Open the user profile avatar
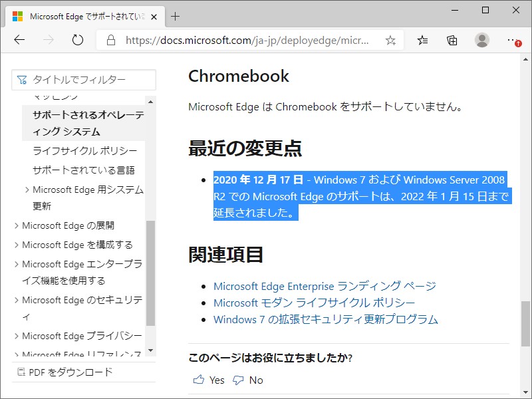Screen dimensions: 532x399 click(x=481, y=40)
